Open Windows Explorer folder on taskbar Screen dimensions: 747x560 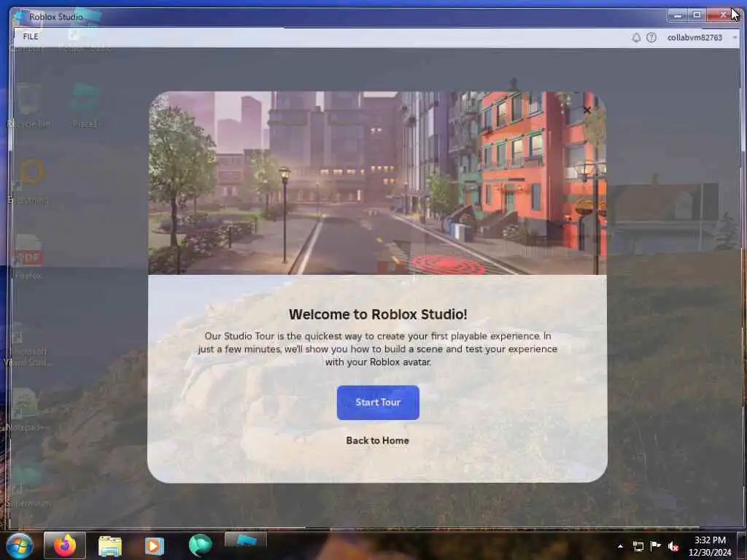click(x=110, y=546)
